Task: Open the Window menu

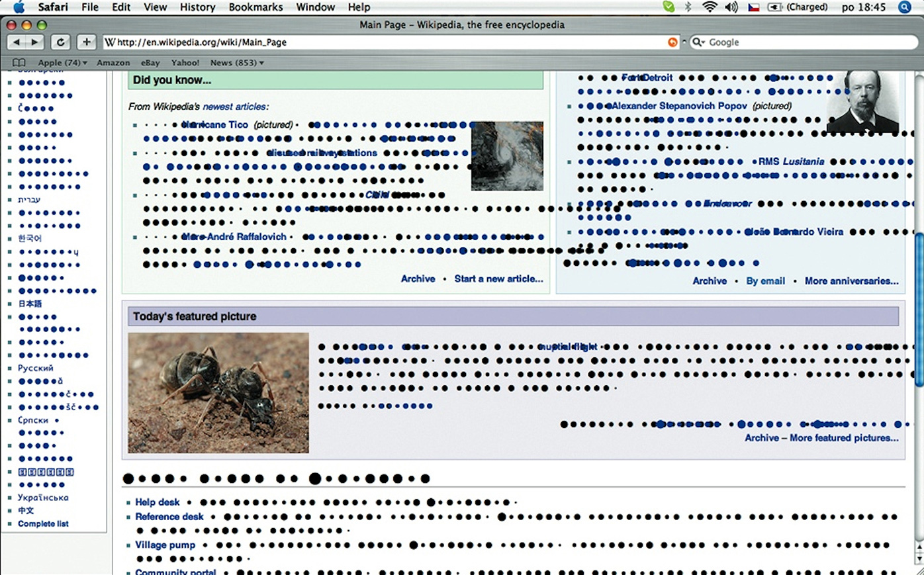Action: pyautogui.click(x=315, y=7)
